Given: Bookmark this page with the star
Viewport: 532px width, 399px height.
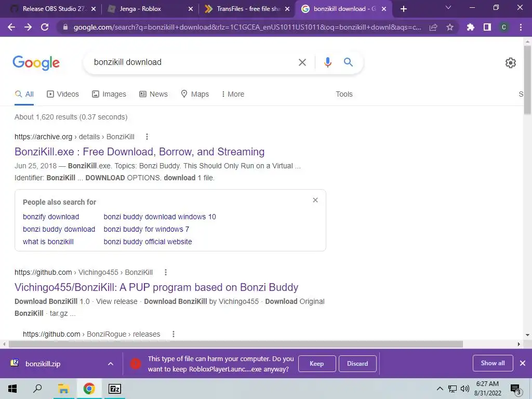Looking at the screenshot, I should click(x=450, y=27).
